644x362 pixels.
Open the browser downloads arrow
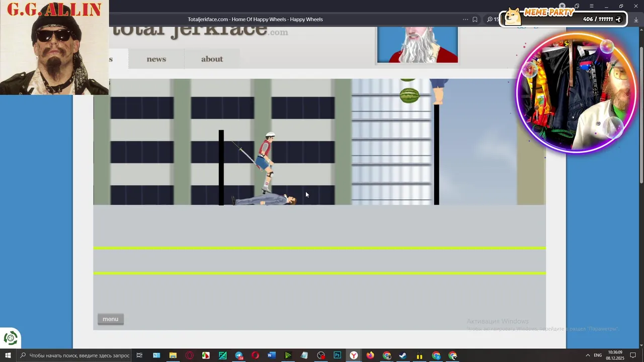point(636,19)
